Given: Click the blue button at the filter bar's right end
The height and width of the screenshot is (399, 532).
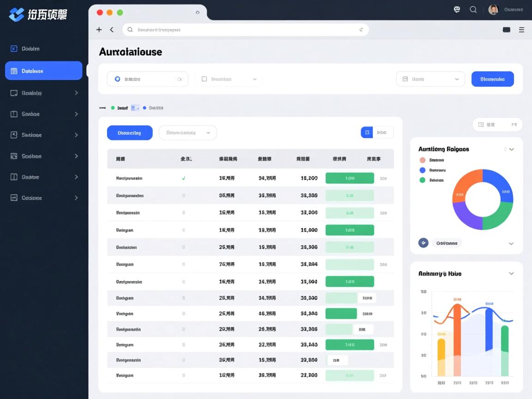Looking at the screenshot, I should (x=492, y=79).
